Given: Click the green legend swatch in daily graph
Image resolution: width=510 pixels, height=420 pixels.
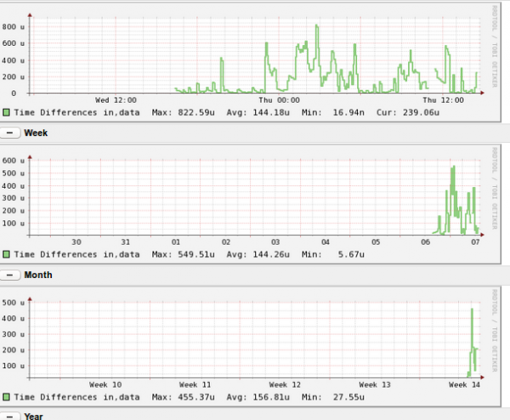Looking at the screenshot, I should coord(6,111).
